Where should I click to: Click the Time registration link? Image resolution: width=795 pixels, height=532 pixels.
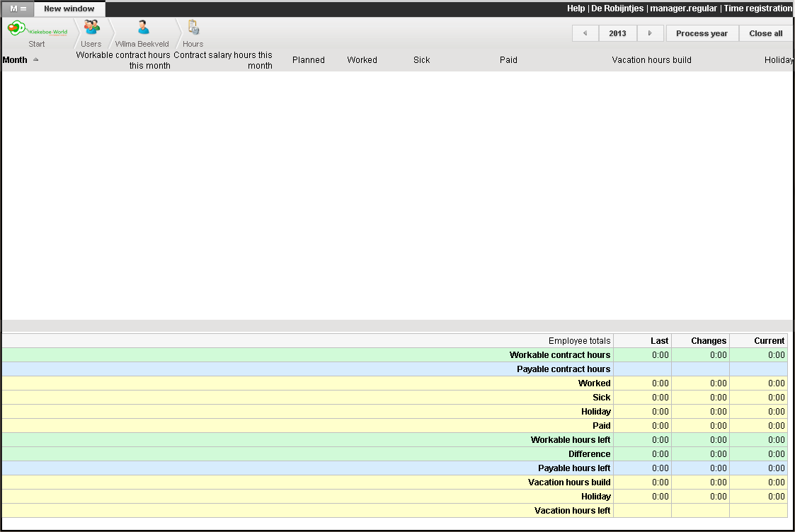(757, 8)
